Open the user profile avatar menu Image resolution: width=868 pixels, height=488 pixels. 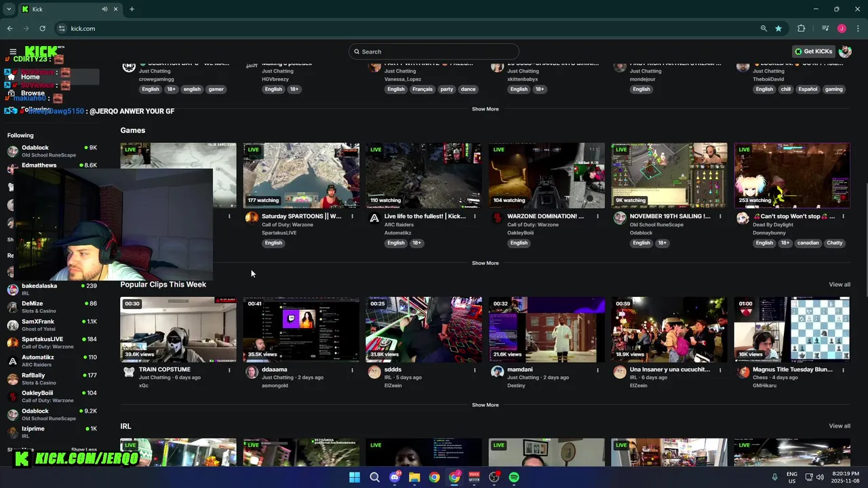845,52
